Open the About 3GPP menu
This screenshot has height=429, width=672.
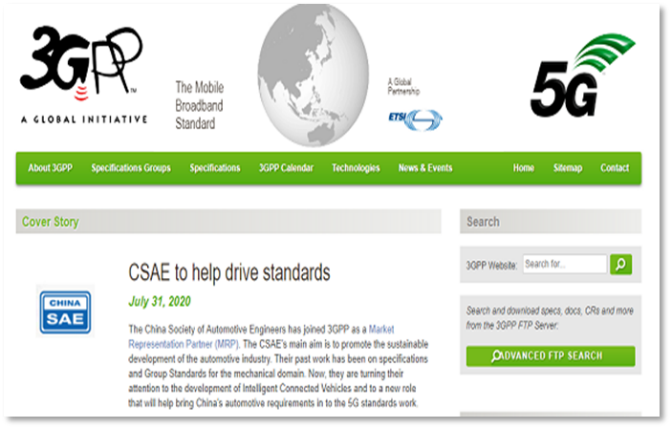pyautogui.click(x=51, y=168)
